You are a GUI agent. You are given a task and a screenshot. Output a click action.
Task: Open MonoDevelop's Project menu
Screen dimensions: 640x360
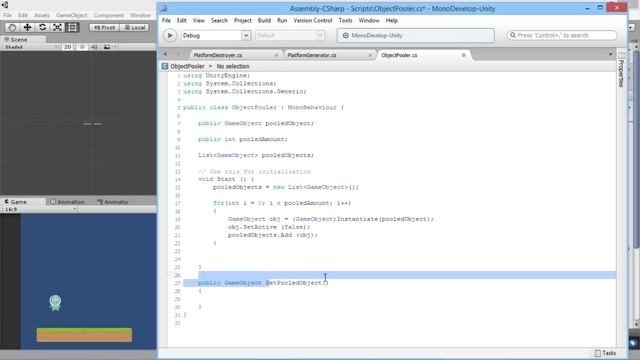[242, 20]
